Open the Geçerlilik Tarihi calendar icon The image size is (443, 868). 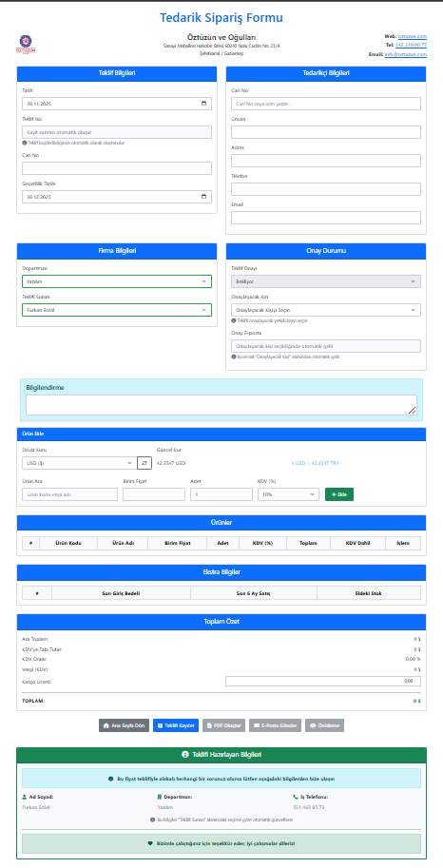click(x=203, y=197)
